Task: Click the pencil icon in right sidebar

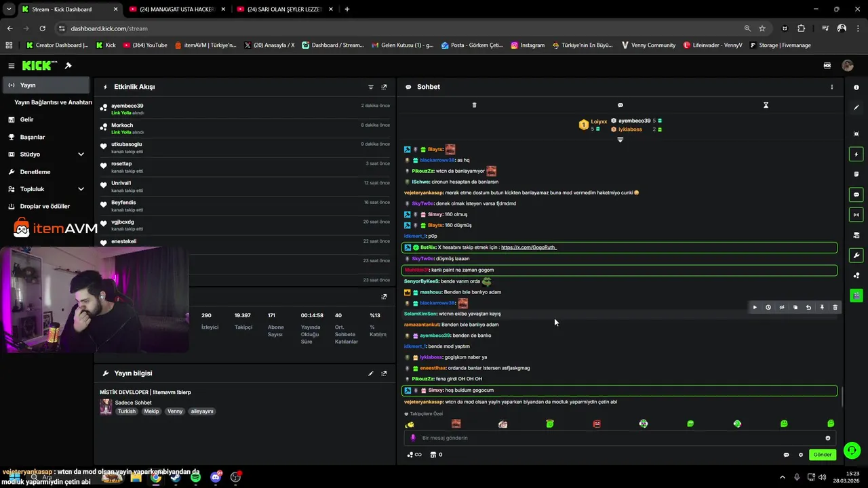Action: point(856,107)
